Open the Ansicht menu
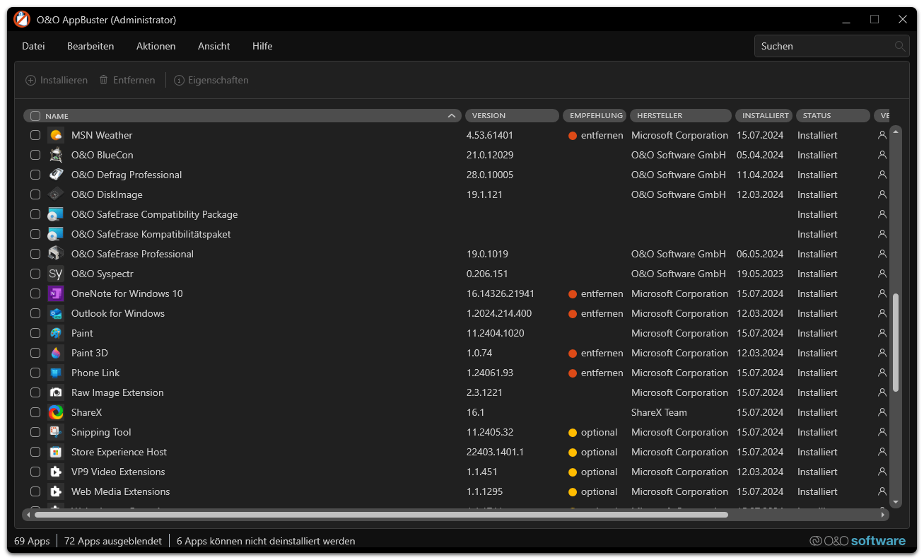924x560 pixels. coord(214,46)
